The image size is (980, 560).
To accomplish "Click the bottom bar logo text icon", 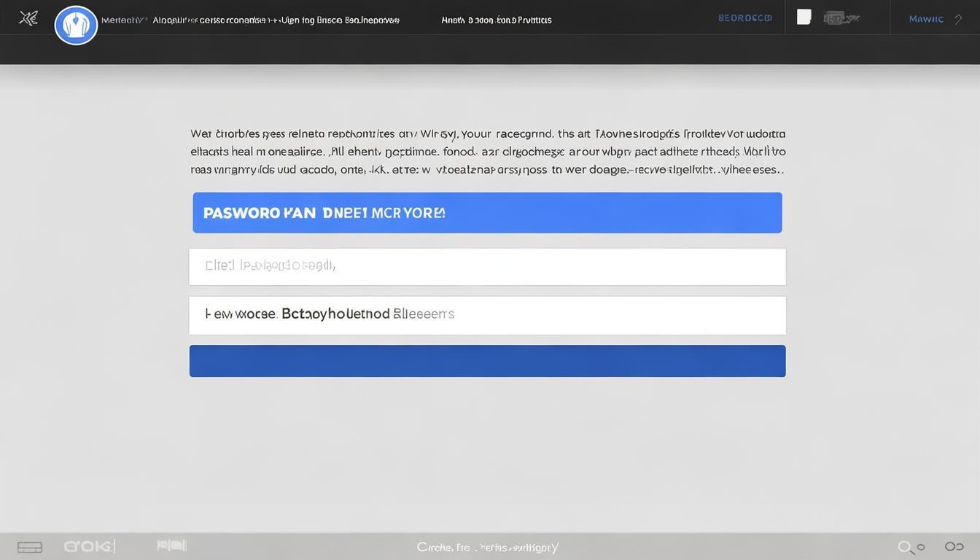I will click(x=89, y=546).
